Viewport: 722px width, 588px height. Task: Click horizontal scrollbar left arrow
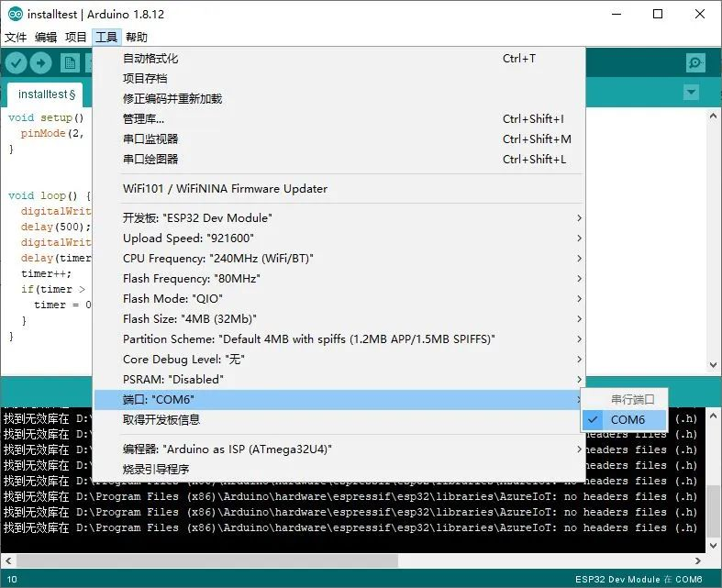pyautogui.click(x=8, y=560)
